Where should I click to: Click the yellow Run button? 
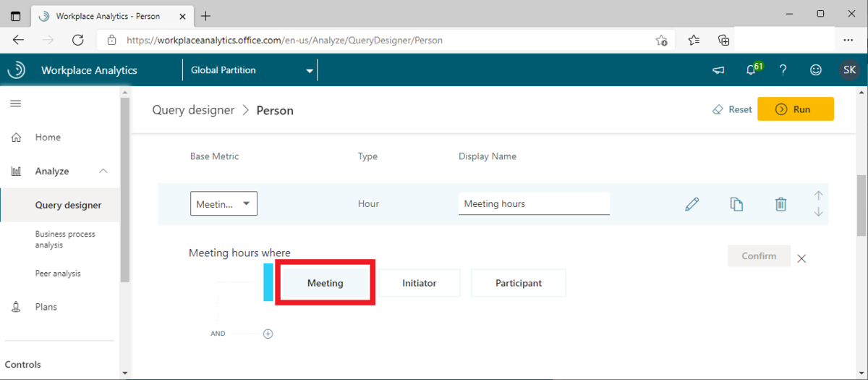(796, 109)
